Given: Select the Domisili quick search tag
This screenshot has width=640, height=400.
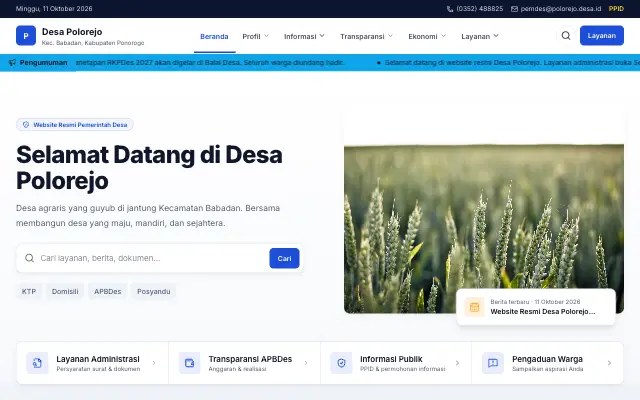Looking at the screenshot, I should [x=65, y=291].
